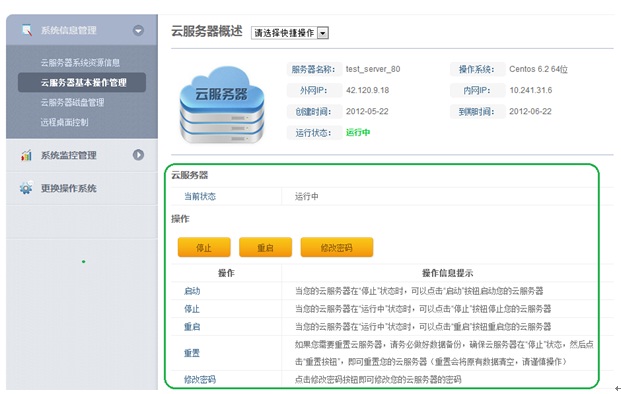Click the 当前状态 label
The height and width of the screenshot is (394, 621).
tap(200, 196)
